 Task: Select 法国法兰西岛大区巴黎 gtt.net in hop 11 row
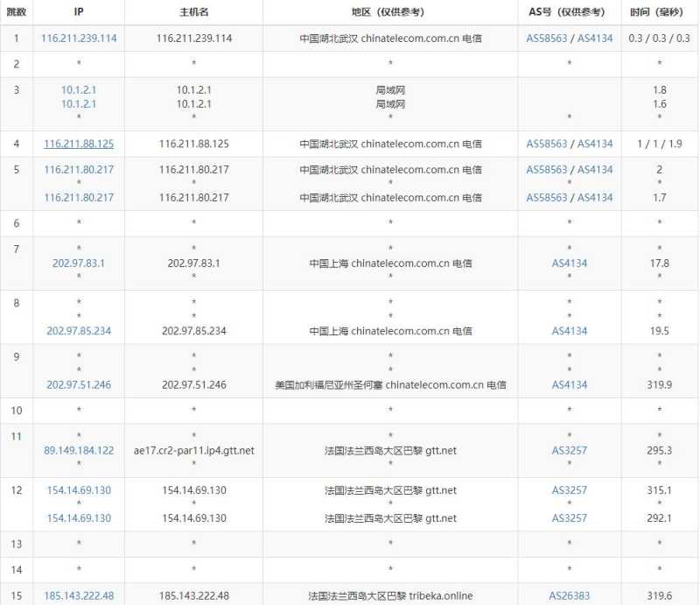click(x=390, y=450)
